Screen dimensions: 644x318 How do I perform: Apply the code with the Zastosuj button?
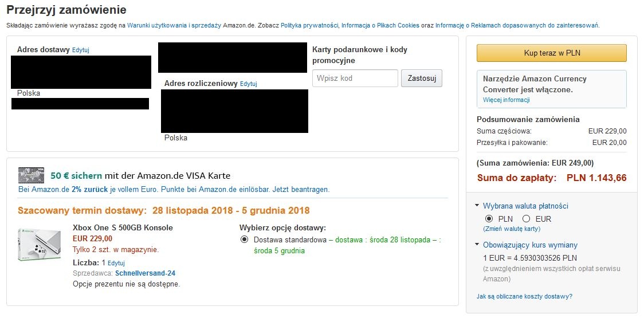click(x=422, y=78)
